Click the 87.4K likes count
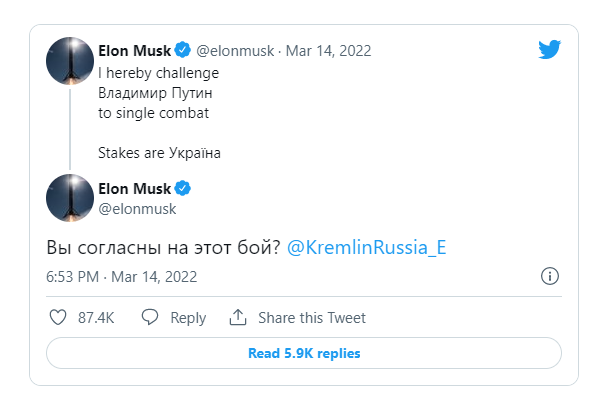This screenshot has width=591, height=400. (96, 318)
